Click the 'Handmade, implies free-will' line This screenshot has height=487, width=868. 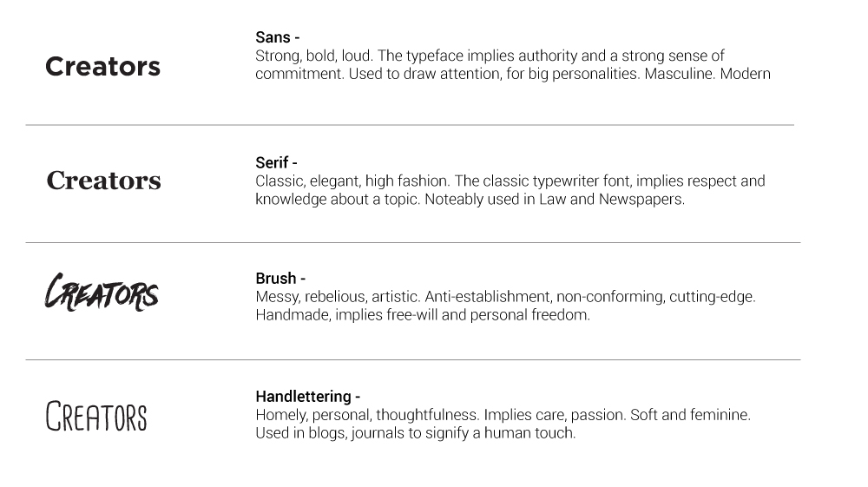tap(423, 315)
